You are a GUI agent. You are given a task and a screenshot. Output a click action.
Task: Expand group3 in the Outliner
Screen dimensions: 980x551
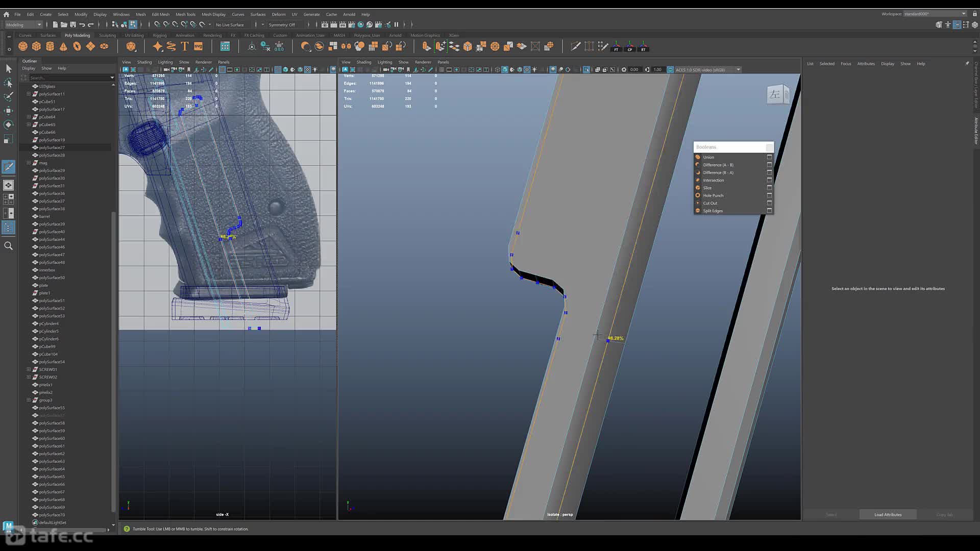[29, 400]
